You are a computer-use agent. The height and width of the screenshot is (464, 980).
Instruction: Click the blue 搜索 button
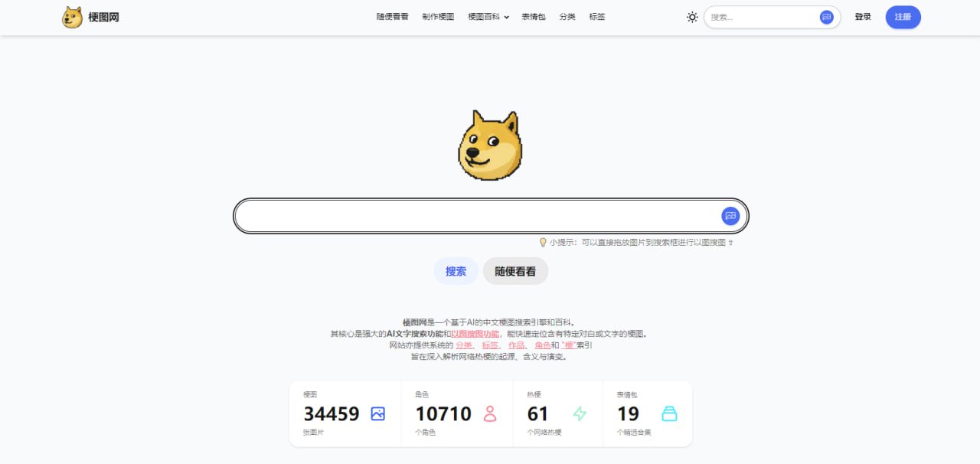[x=456, y=271]
